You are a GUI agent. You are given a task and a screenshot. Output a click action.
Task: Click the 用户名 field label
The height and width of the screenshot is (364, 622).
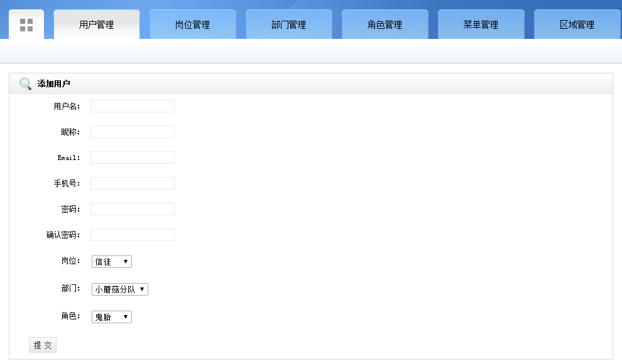67,107
